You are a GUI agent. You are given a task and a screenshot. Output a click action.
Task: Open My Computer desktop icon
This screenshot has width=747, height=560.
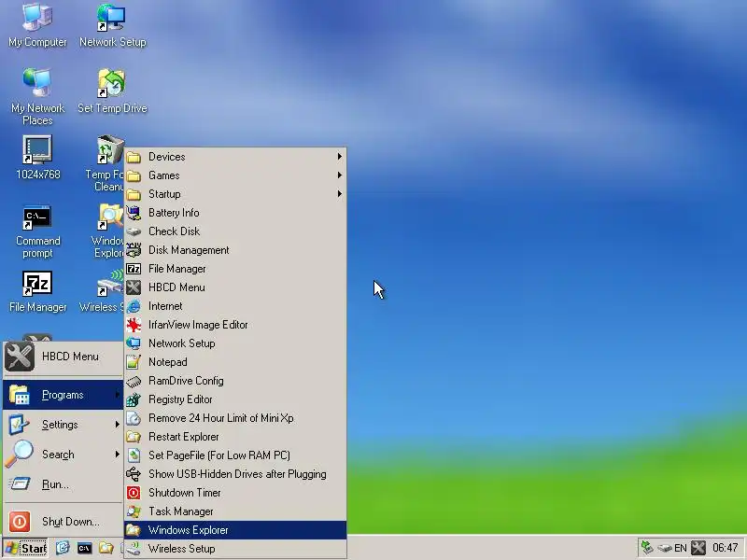click(x=37, y=25)
